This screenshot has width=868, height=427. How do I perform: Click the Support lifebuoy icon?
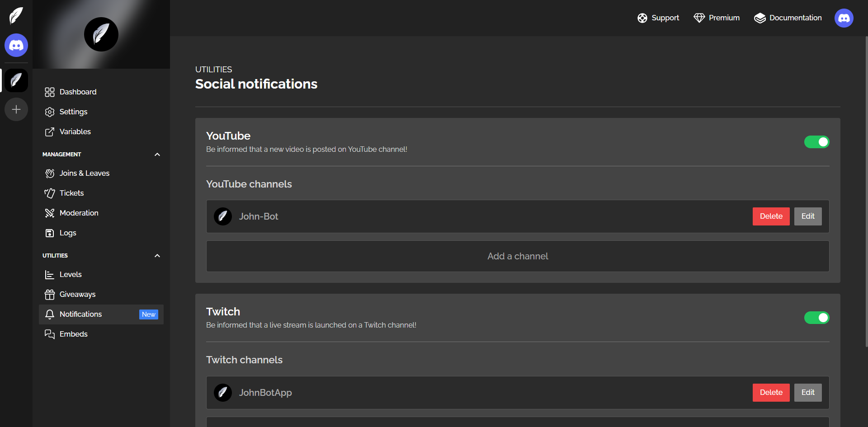[x=642, y=18]
